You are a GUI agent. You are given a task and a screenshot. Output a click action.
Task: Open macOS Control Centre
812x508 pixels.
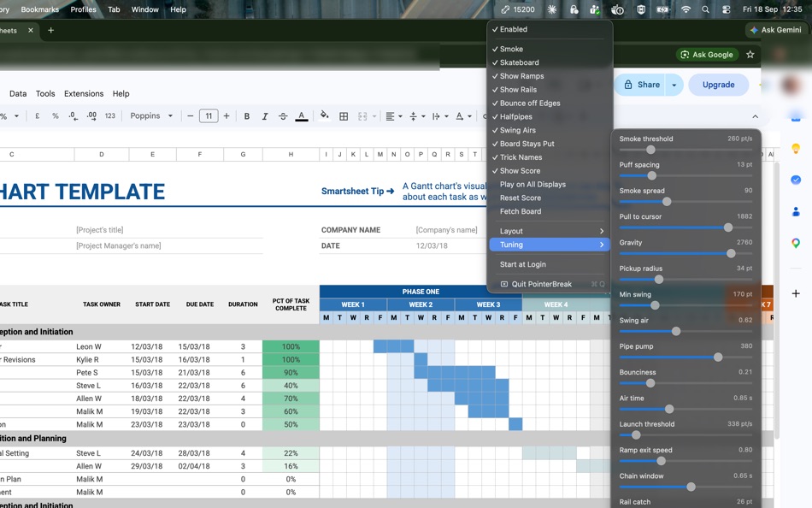(726, 9)
